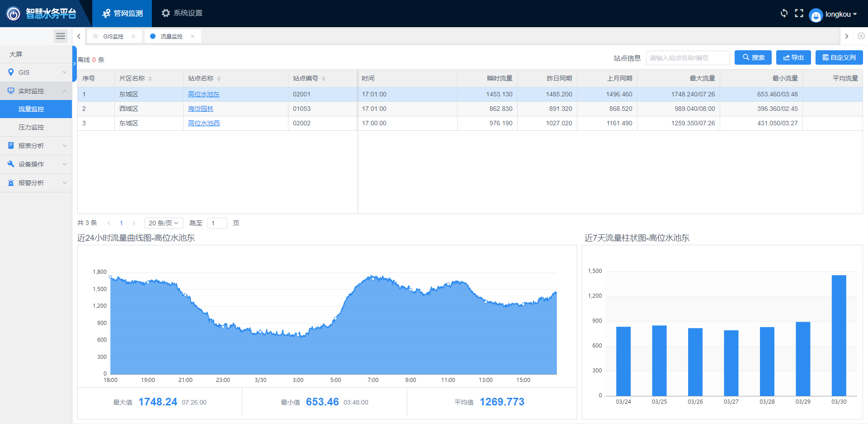Click the close-all-tabs circle icon

[x=861, y=36]
